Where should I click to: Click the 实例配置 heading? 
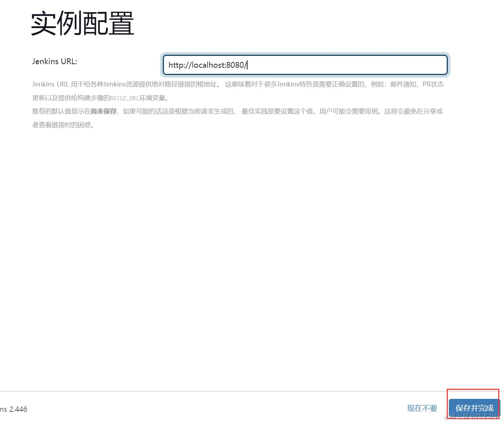[x=82, y=23]
